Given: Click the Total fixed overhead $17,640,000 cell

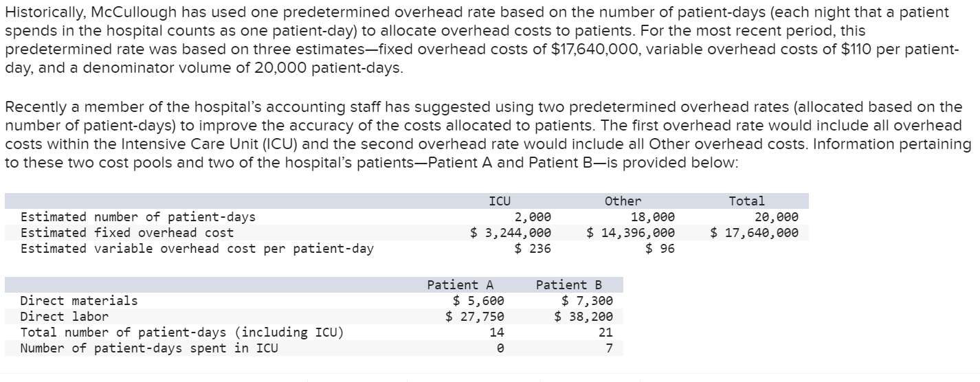Looking at the screenshot, I should (x=755, y=233).
